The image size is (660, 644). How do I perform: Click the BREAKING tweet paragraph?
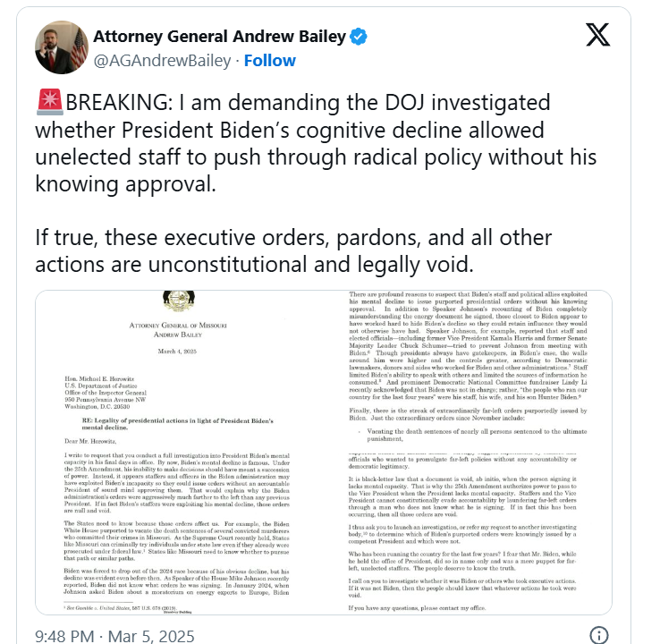pos(295,143)
